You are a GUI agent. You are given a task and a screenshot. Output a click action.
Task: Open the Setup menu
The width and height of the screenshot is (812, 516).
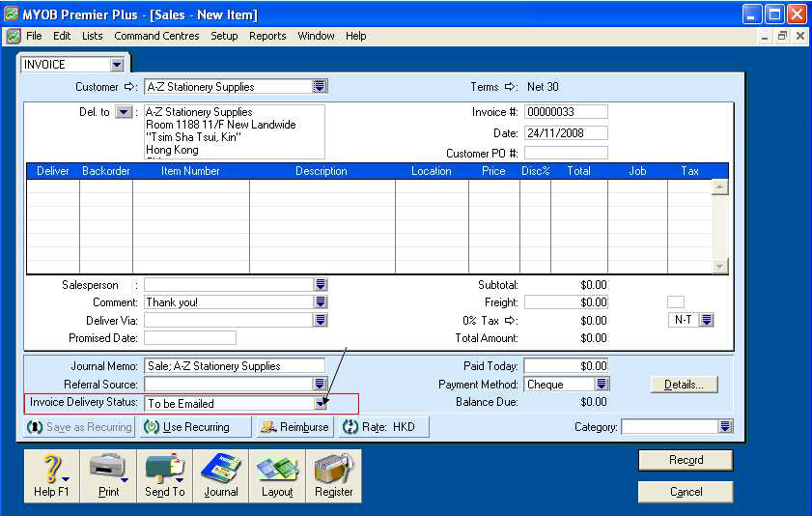pyautogui.click(x=224, y=36)
